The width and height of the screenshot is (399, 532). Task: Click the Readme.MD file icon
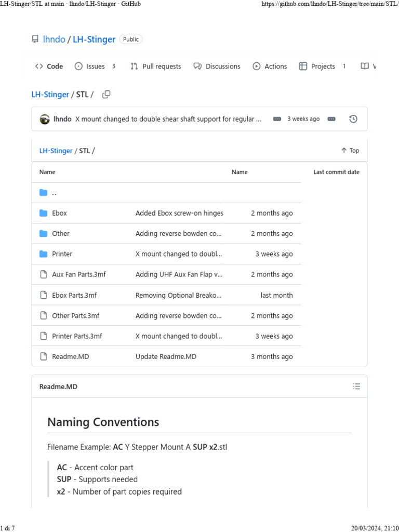pyautogui.click(x=44, y=357)
